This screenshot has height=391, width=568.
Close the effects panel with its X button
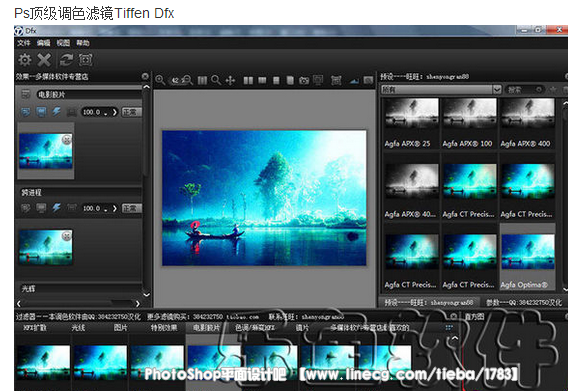(x=145, y=76)
